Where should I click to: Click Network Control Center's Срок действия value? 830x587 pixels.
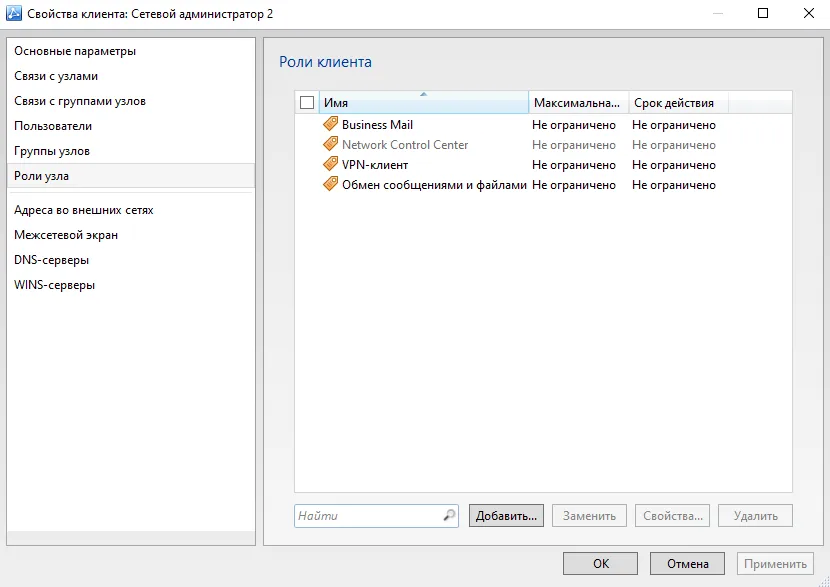click(674, 145)
